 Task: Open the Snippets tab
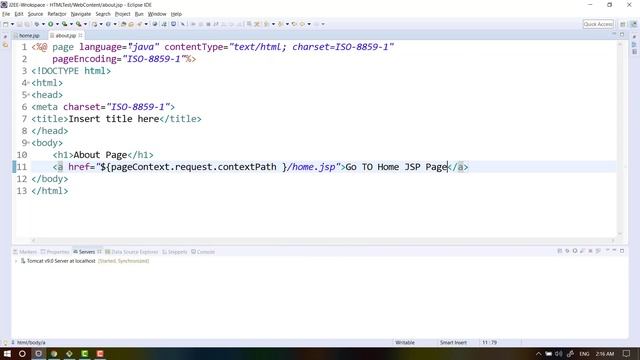pyautogui.click(x=175, y=252)
